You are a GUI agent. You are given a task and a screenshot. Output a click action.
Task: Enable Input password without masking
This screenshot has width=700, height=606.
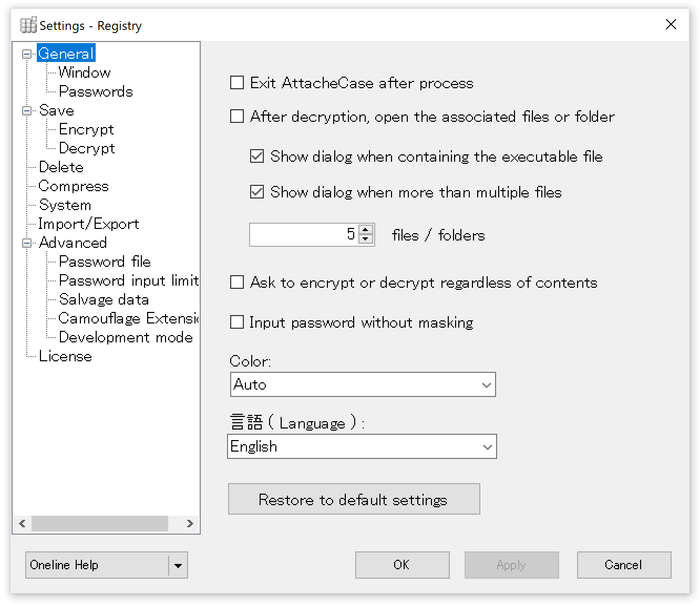pyautogui.click(x=237, y=322)
